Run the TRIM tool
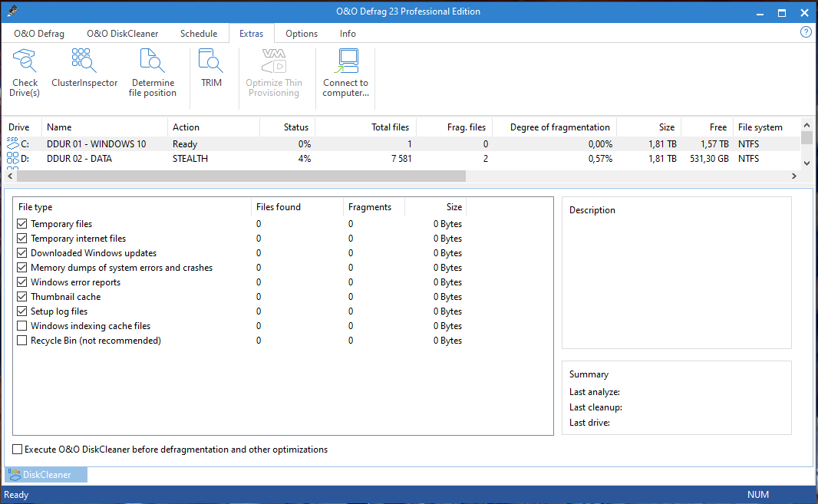This screenshot has height=504, width=818. [211, 69]
